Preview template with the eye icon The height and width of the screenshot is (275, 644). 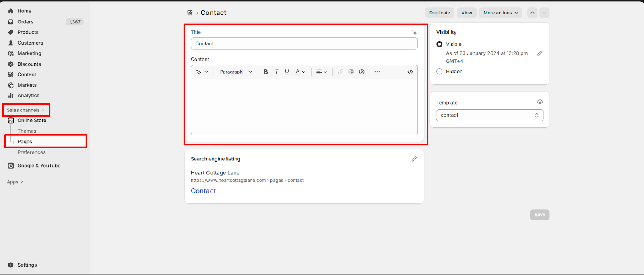[540, 102]
